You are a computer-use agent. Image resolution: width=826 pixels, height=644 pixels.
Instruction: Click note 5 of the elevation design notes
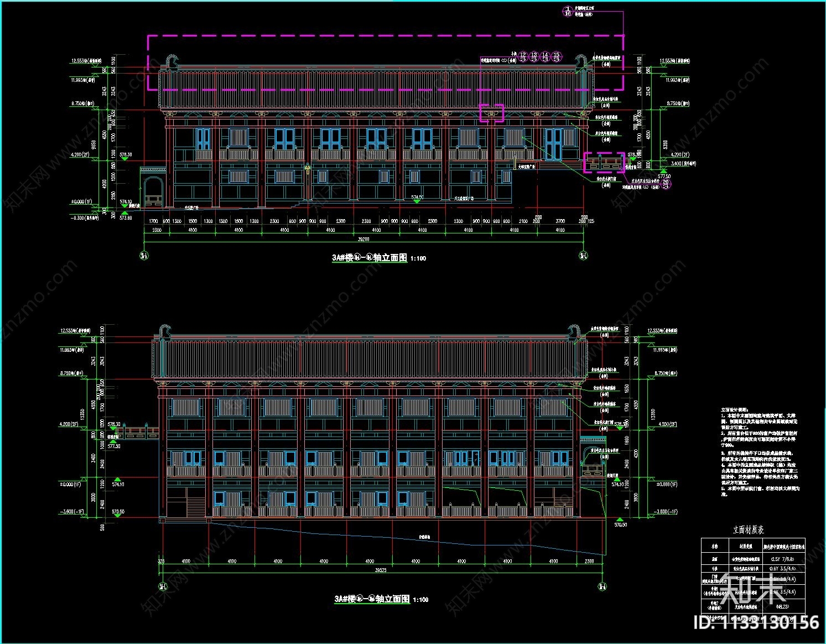point(760,491)
